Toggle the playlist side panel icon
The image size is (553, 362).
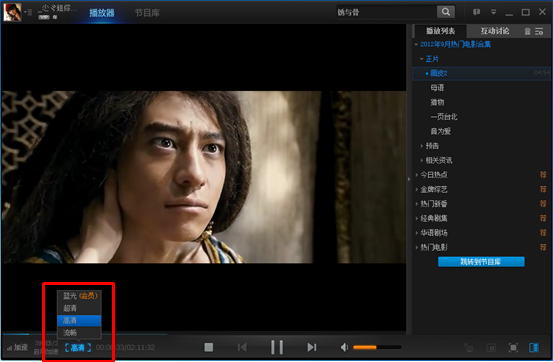[x=534, y=348]
